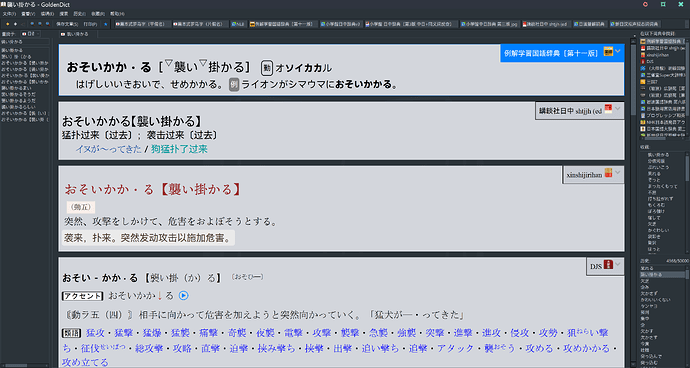Click the 講談社日中 dictionary header icon
690x368 pixels.
point(608,109)
